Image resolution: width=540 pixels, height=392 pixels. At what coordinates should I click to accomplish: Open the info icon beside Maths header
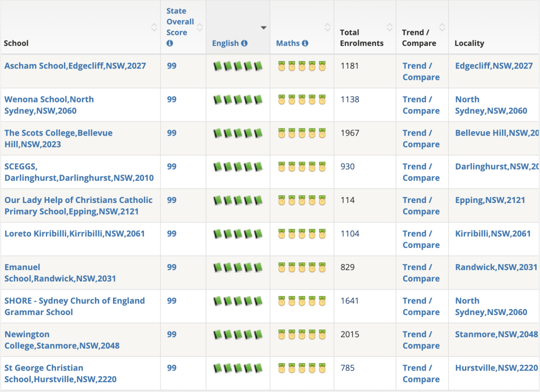(305, 43)
